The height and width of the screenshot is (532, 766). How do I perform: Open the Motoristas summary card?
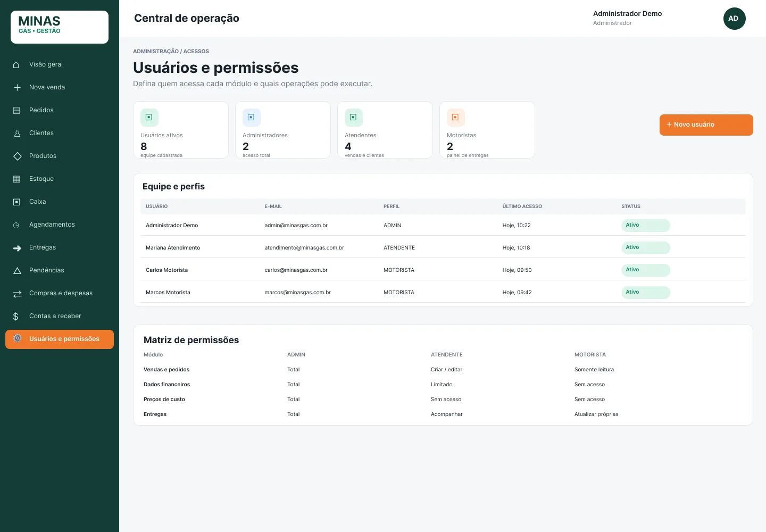(x=487, y=130)
